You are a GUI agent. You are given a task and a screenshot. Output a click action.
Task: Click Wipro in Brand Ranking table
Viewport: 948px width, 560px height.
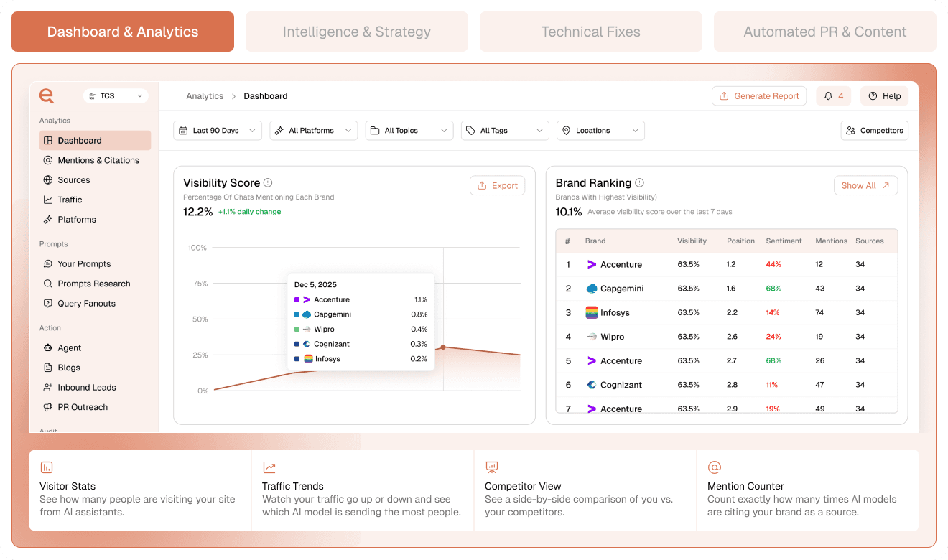click(x=613, y=337)
